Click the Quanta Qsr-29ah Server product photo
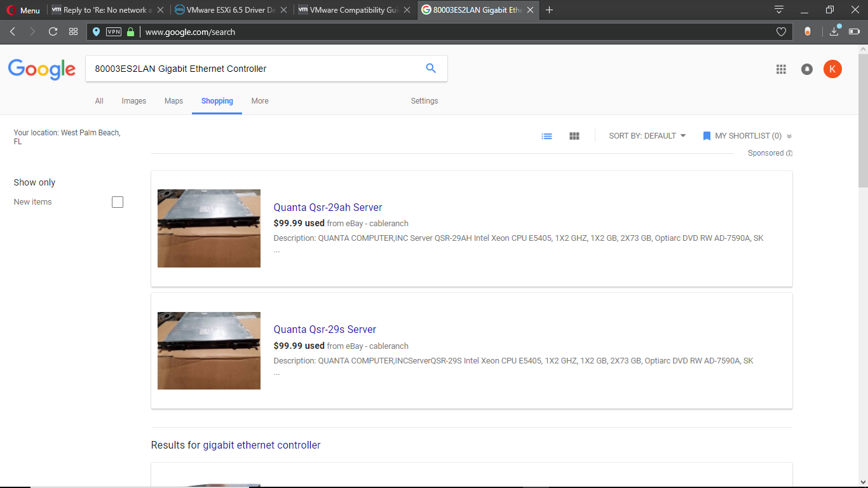This screenshot has height=488, width=868. (209, 228)
